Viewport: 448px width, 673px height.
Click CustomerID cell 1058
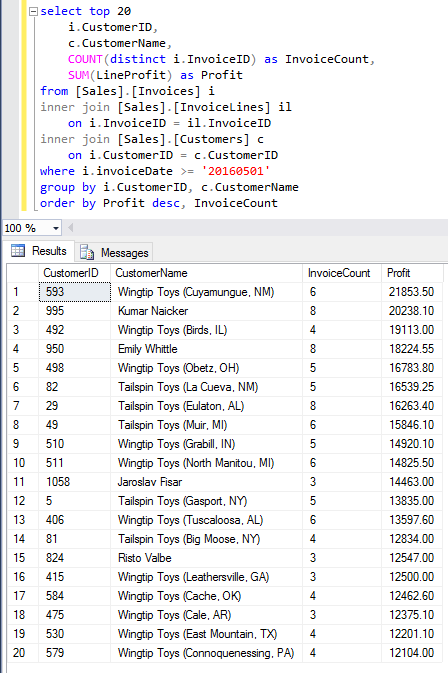pos(75,482)
